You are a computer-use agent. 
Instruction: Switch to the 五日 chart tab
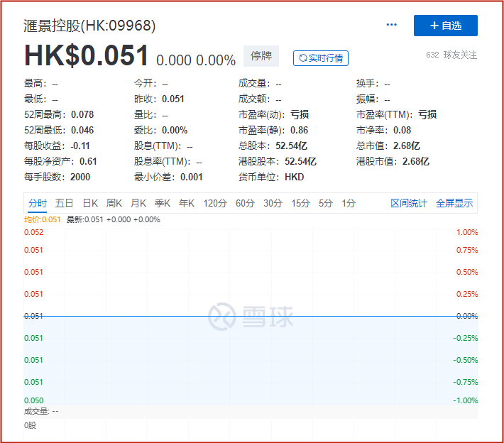point(64,203)
